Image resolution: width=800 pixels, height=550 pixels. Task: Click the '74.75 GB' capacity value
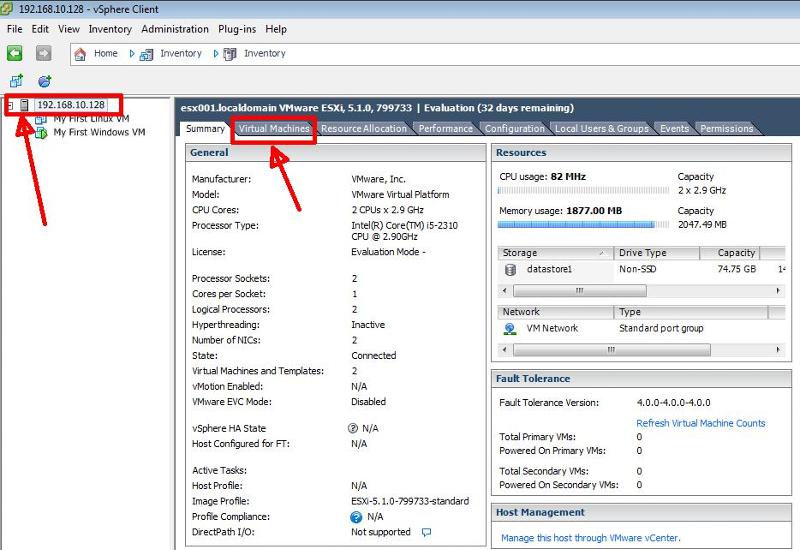tap(736, 269)
